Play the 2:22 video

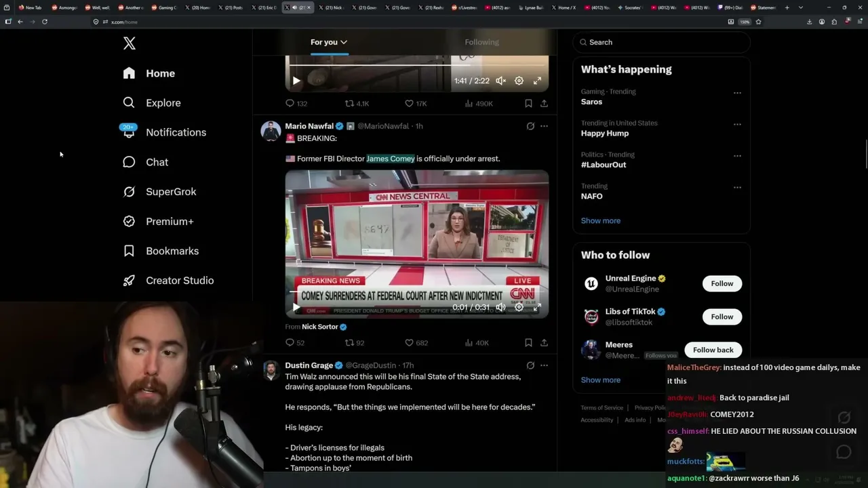(296, 81)
